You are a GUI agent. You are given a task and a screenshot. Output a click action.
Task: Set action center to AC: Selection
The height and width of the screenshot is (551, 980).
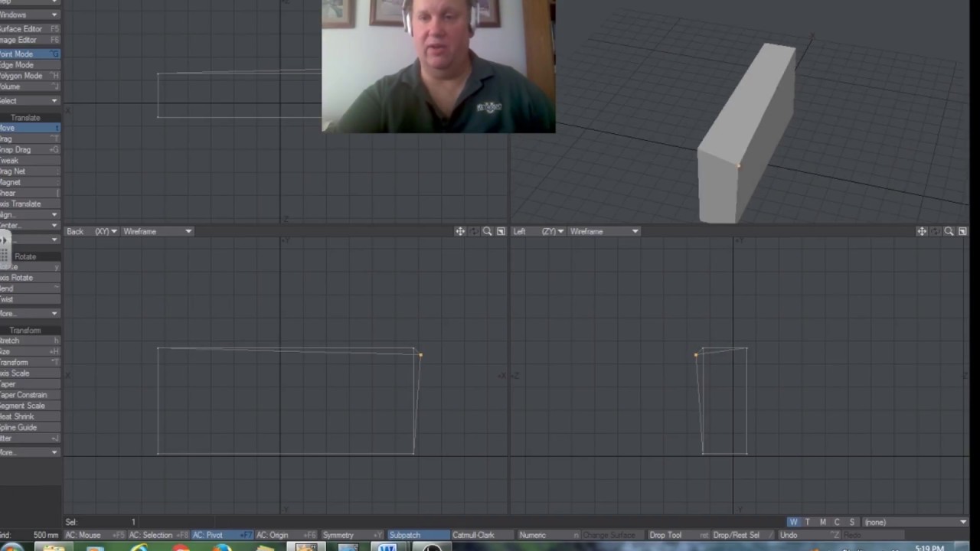[158, 535]
